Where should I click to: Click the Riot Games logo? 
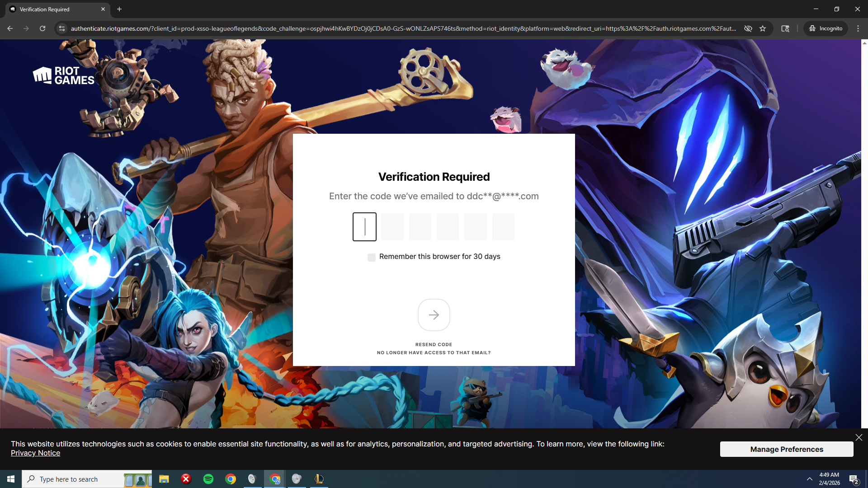click(x=63, y=75)
